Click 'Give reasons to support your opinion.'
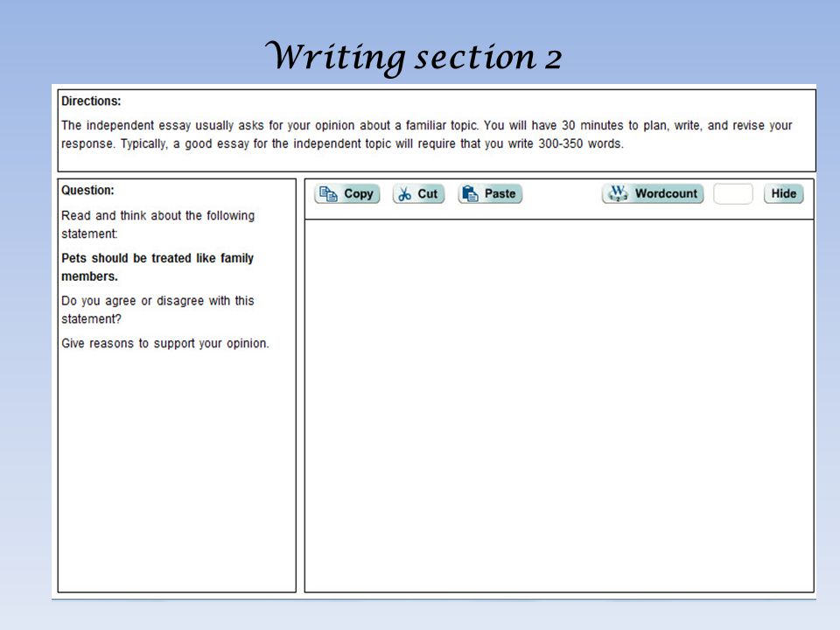Screen dimensions: 840x630 click(165, 343)
